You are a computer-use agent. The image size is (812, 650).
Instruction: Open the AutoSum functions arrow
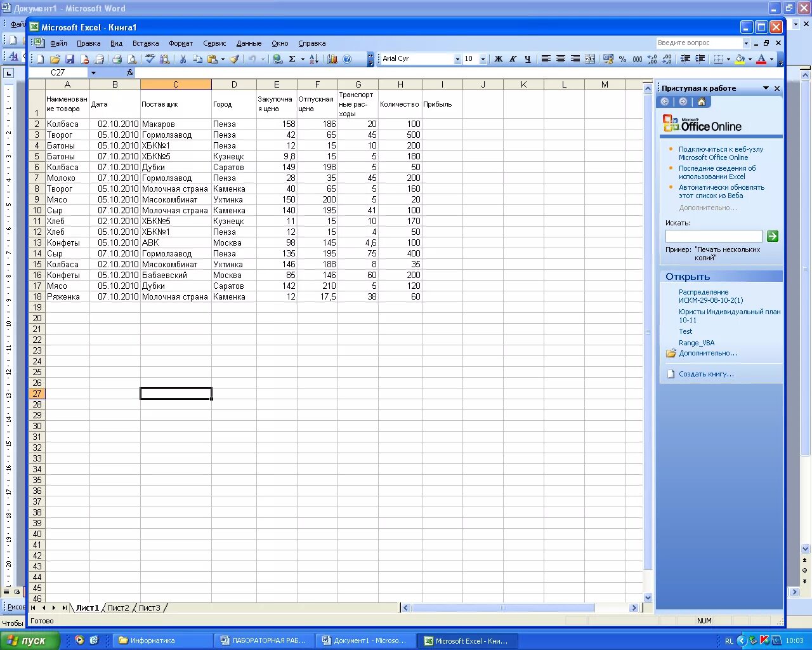click(302, 59)
